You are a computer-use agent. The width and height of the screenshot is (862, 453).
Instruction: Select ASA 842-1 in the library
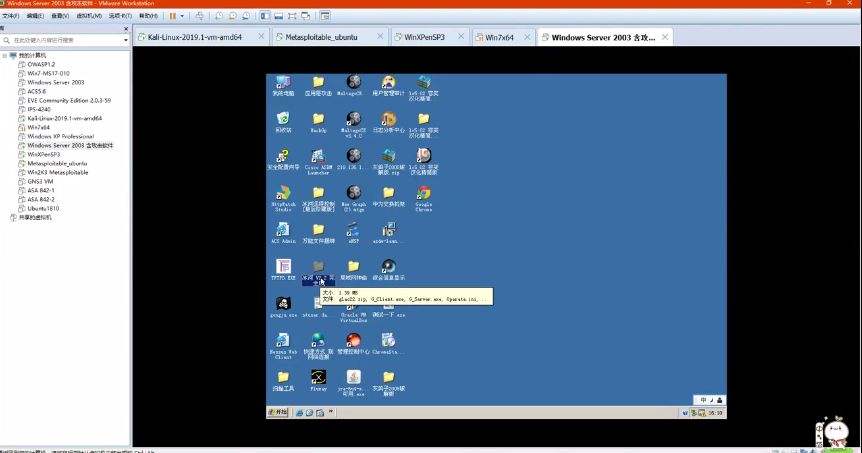(41, 190)
